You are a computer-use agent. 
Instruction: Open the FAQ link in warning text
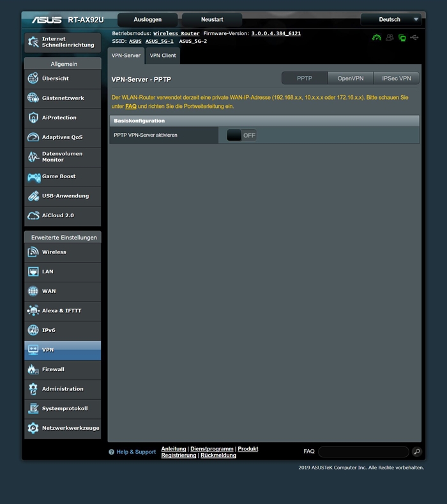click(131, 106)
